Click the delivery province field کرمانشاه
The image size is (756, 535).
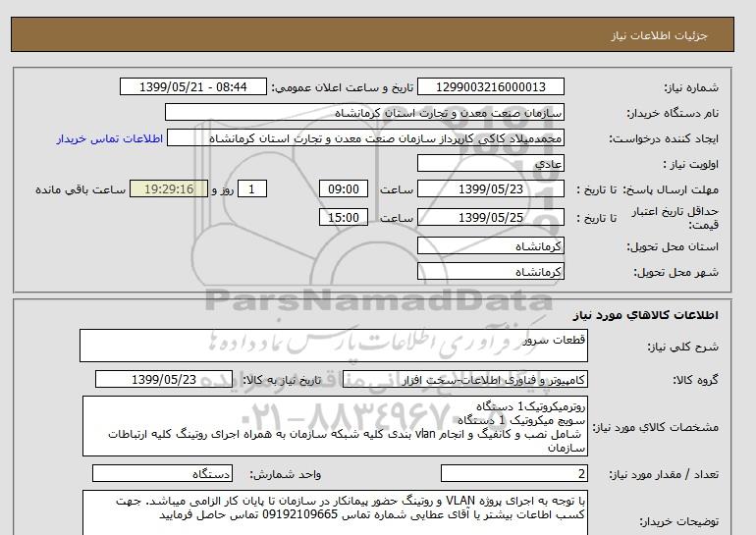(490, 245)
